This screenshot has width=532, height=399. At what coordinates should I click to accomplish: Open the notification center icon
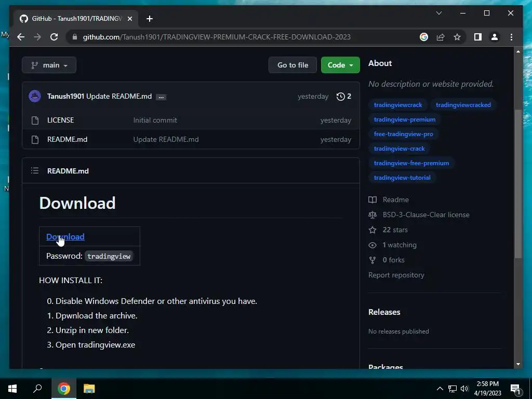(x=516, y=389)
